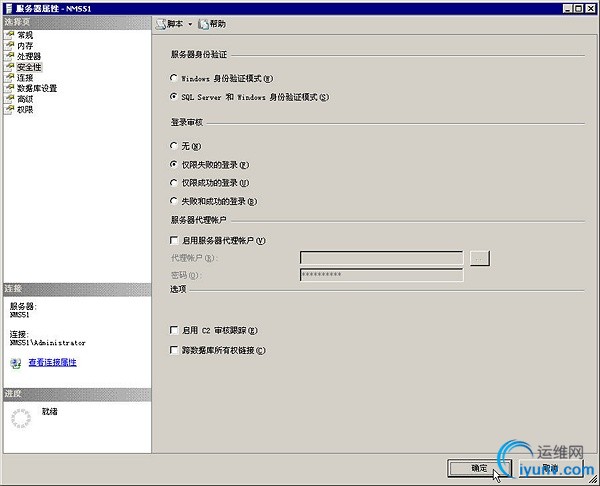
Task: Click the 就绪 status text
Action: click(x=49, y=412)
